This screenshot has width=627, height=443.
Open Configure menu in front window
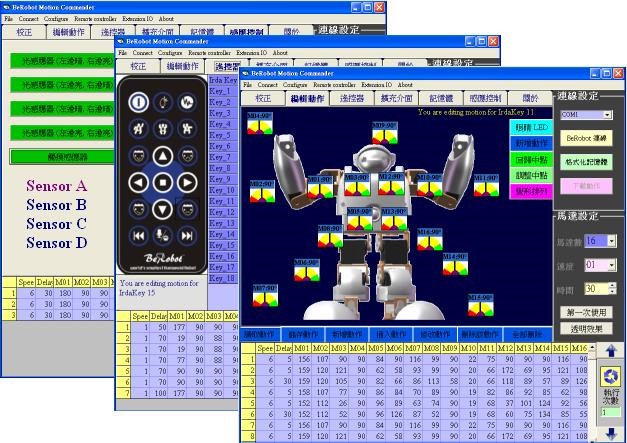tap(295, 85)
